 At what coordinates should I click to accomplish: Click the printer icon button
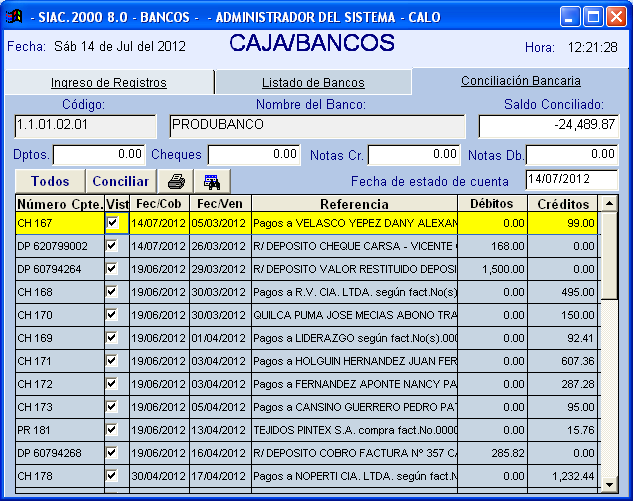176,181
